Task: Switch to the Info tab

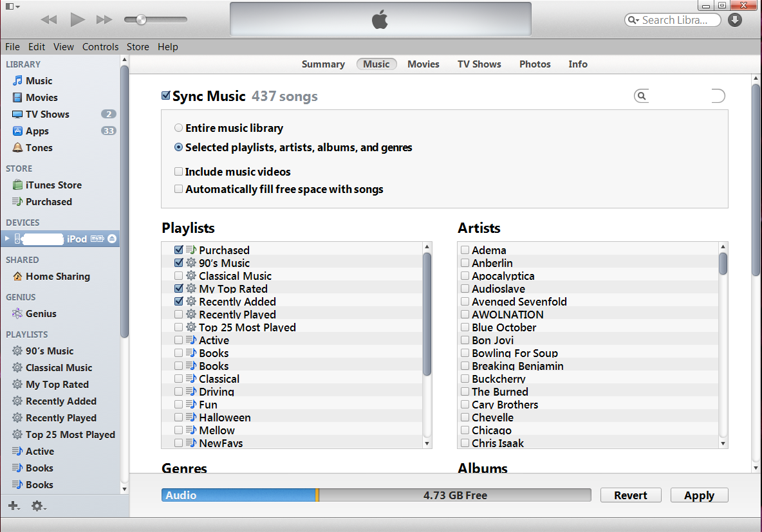Action: pyautogui.click(x=578, y=64)
